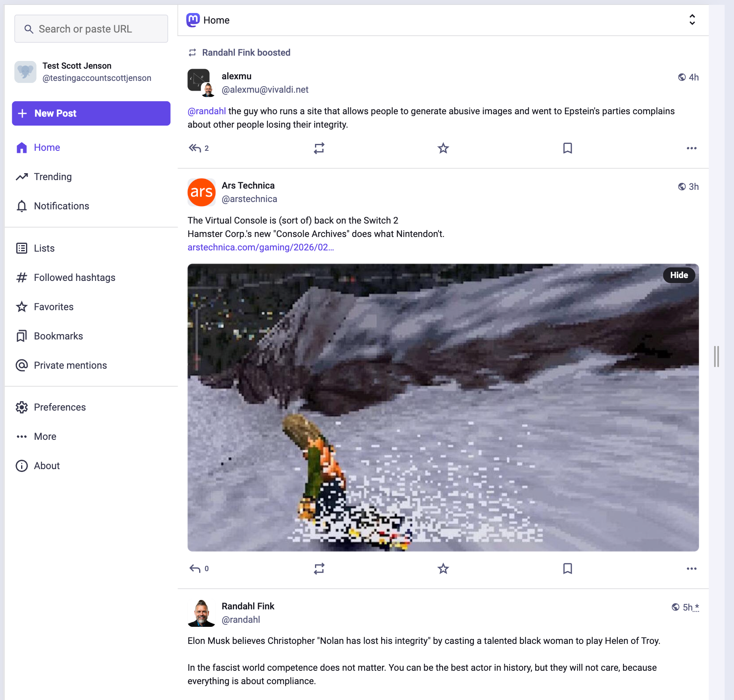Go to Notifications page
Image resolution: width=734 pixels, height=700 pixels.
pyautogui.click(x=61, y=206)
